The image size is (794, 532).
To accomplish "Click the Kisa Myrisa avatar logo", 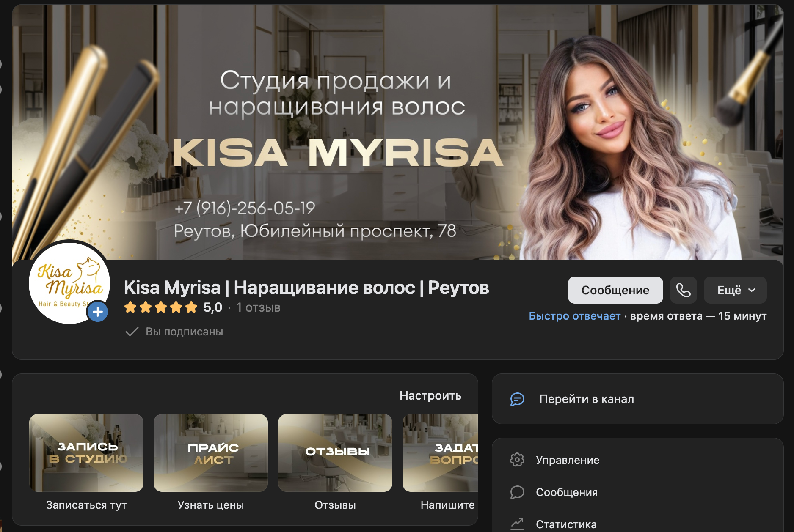I will point(69,282).
